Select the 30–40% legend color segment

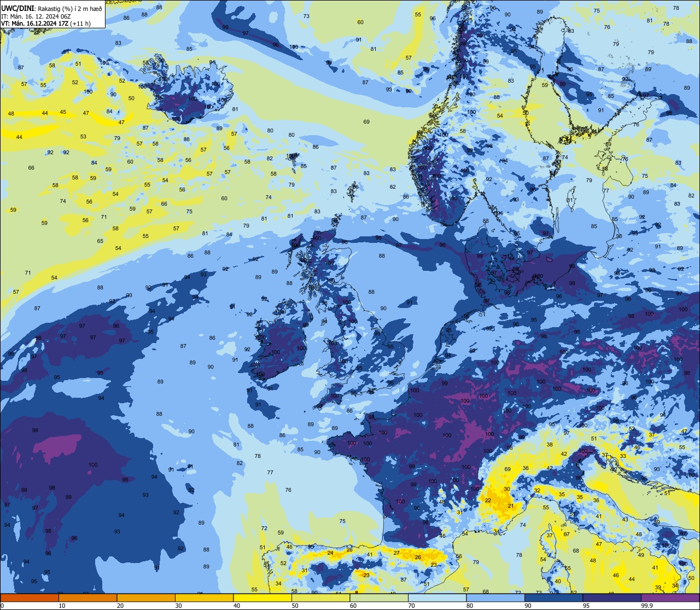(204, 597)
